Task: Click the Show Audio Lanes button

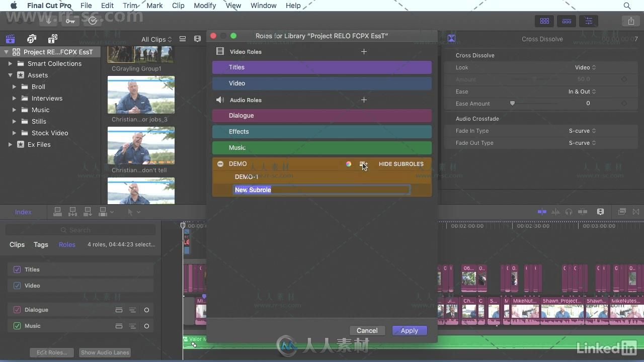Action: [105, 352]
